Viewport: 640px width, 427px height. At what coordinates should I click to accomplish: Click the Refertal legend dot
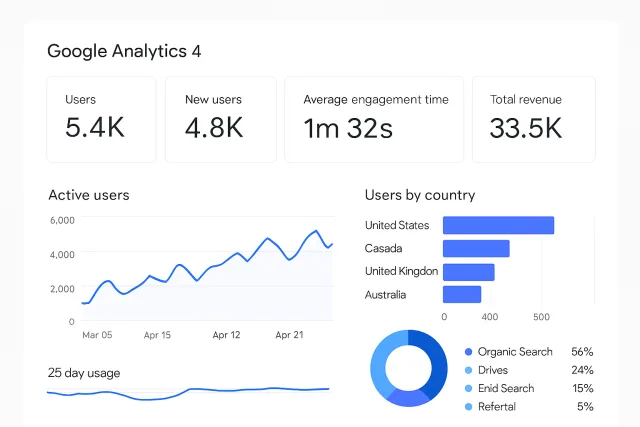point(469,407)
